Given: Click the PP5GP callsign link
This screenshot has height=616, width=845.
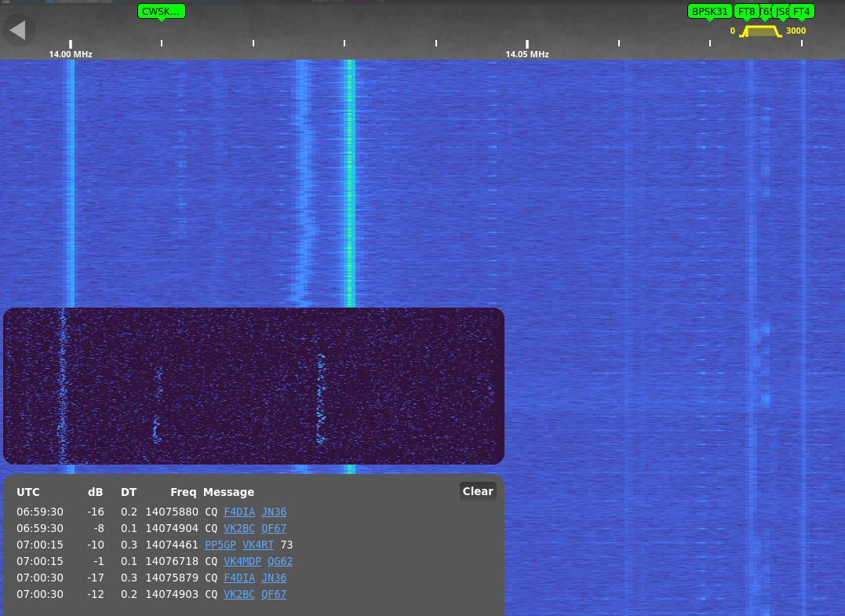Looking at the screenshot, I should click(220, 545).
